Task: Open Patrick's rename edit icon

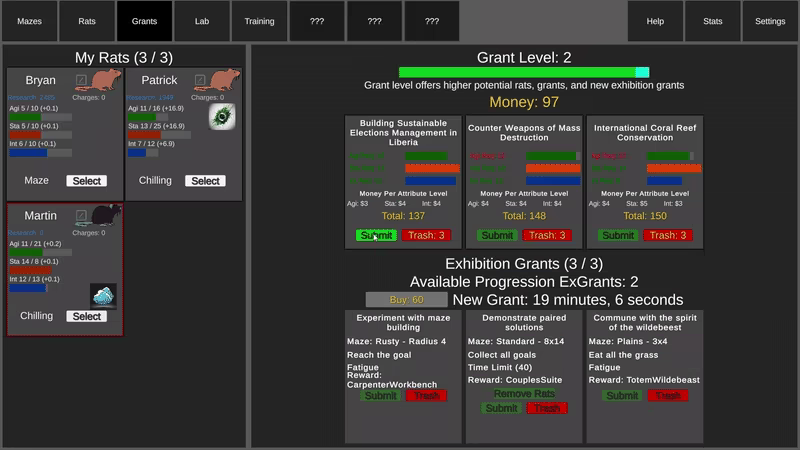Action: tap(200, 80)
